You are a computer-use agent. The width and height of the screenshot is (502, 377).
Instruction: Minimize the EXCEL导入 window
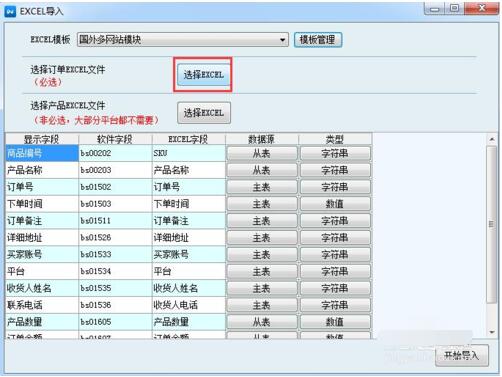pyautogui.click(x=434, y=8)
